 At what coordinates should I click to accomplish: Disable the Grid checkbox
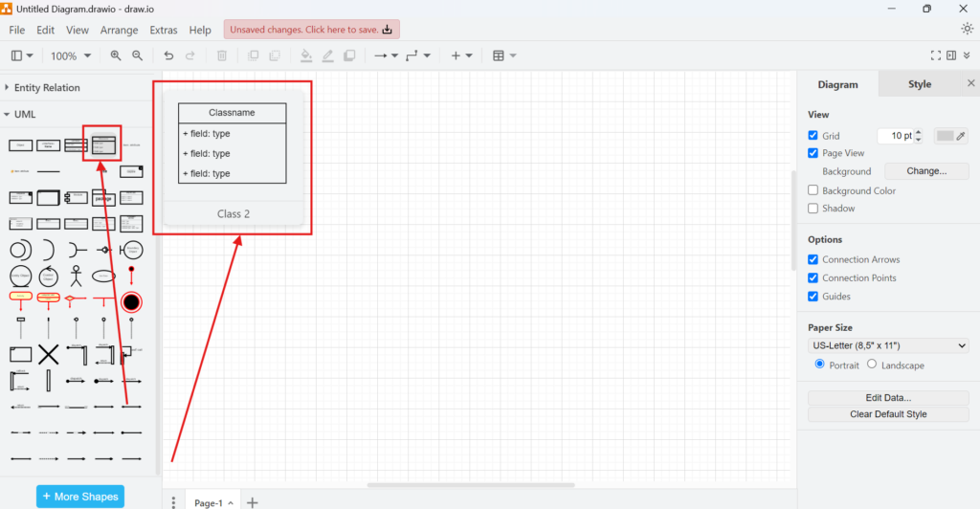pyautogui.click(x=813, y=136)
